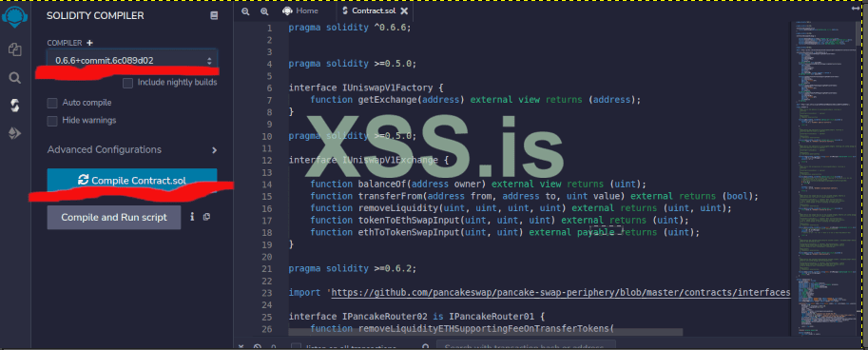Viewport: 868px width, 350px height.
Task: Open the Remix logo home icon
Action: coord(14,16)
